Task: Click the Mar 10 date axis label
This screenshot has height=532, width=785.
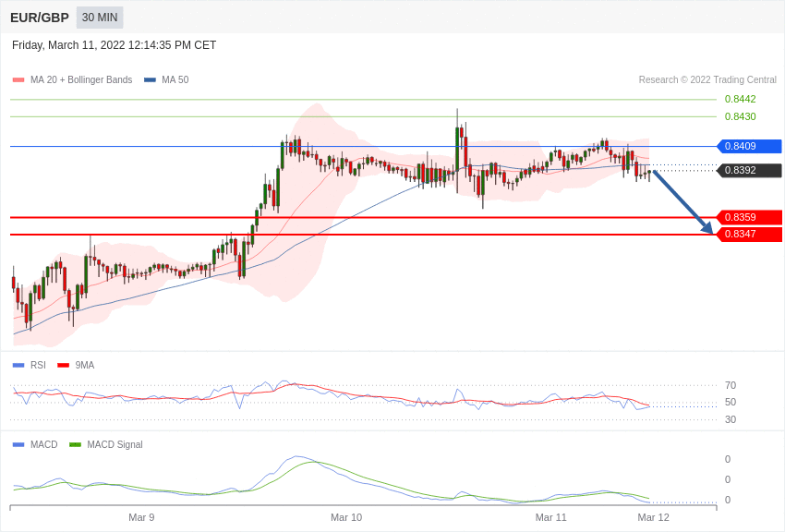Action: pos(346,517)
